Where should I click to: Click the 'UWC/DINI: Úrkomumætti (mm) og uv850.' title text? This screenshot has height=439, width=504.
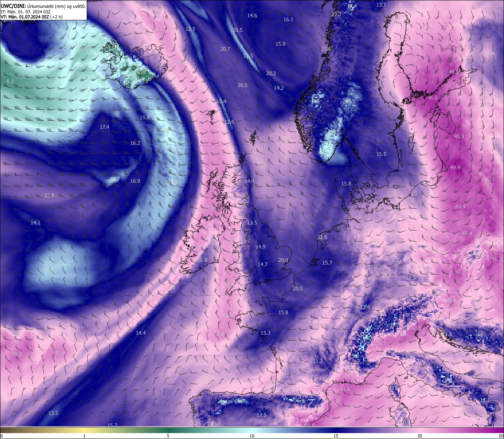pos(43,6)
